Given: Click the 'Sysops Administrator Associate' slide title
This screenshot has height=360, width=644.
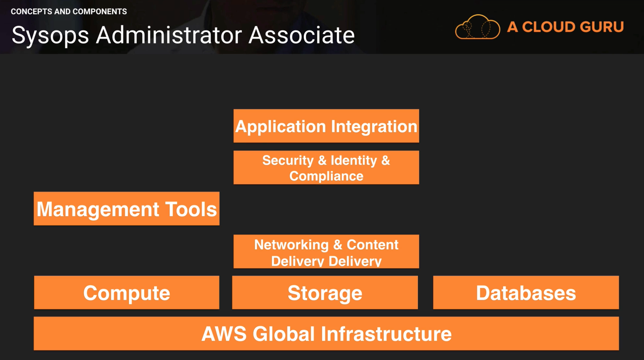Looking at the screenshot, I should (183, 35).
